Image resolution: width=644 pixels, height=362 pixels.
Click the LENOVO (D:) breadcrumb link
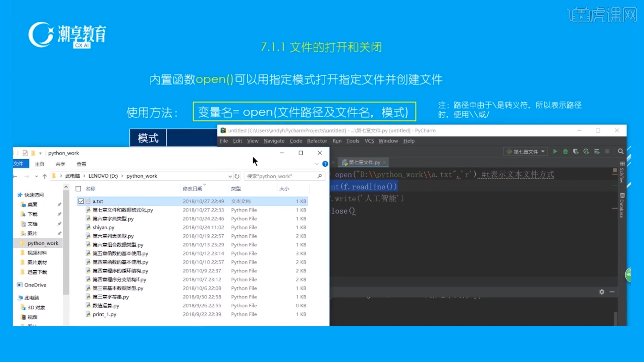103,176
